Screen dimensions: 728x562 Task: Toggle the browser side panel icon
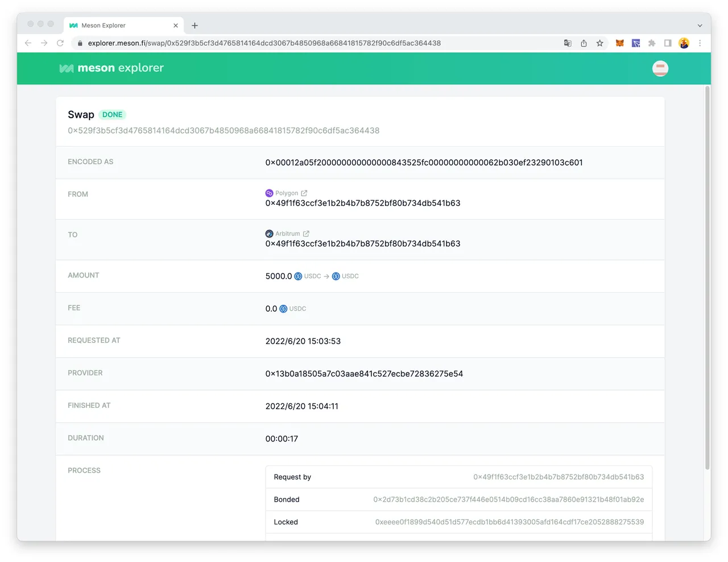[x=668, y=43]
